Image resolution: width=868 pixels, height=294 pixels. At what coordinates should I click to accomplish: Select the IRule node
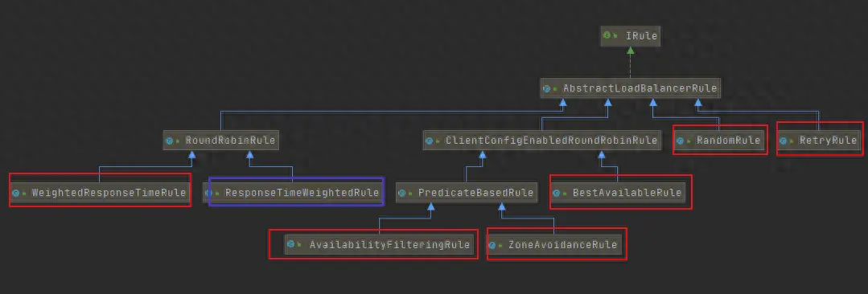tap(631, 36)
